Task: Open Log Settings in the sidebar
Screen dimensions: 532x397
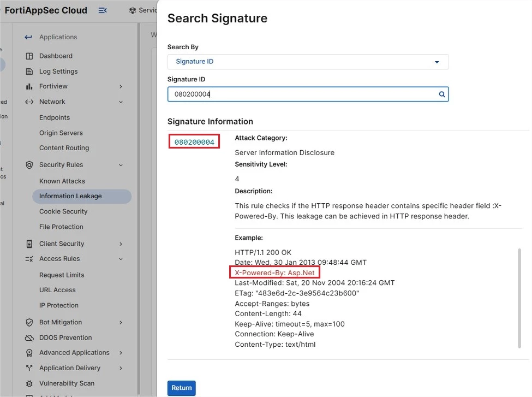Action: [58, 72]
